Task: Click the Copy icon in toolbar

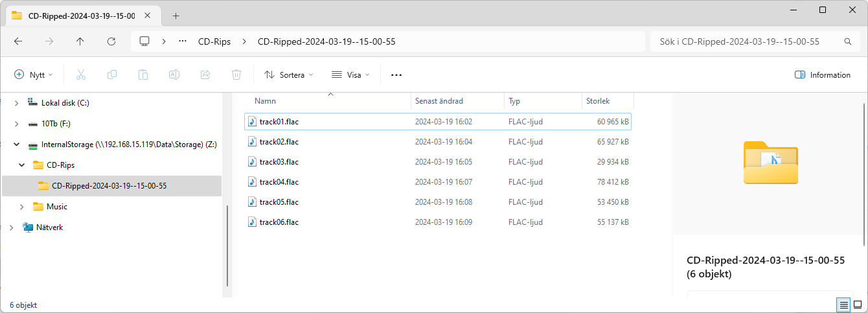Action: pyautogui.click(x=112, y=75)
